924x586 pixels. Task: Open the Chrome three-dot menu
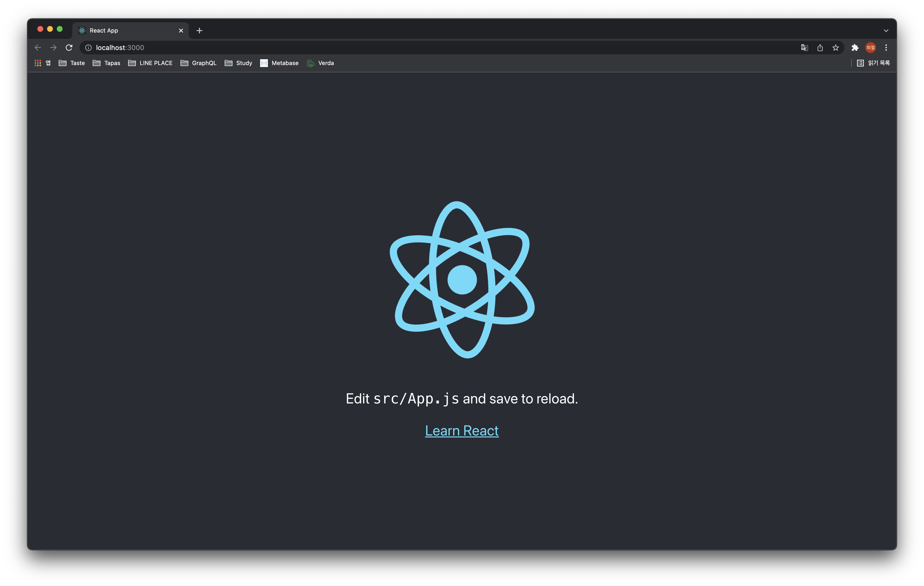[x=886, y=48]
